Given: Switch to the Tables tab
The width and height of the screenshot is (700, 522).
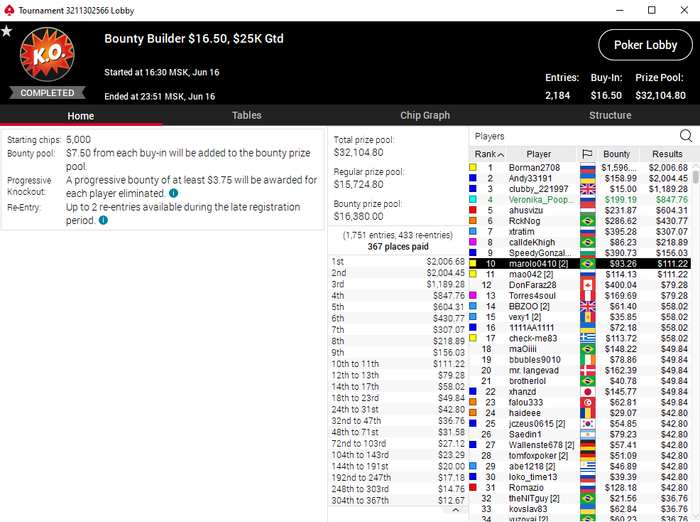Looking at the screenshot, I should pos(246,115).
